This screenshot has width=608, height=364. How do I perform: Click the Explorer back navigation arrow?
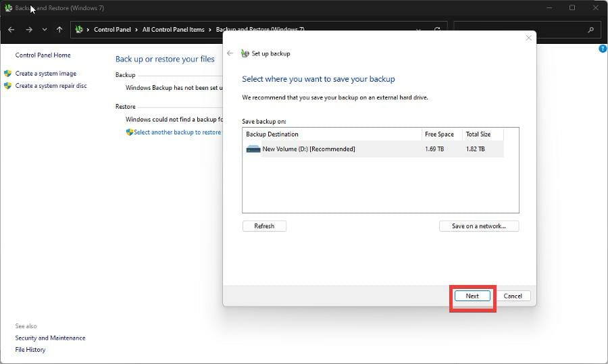(x=11, y=30)
